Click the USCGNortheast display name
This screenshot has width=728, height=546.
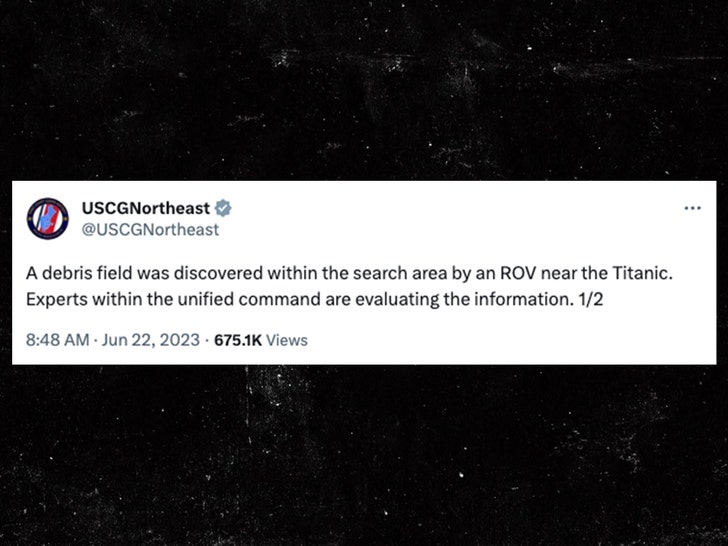pos(145,209)
